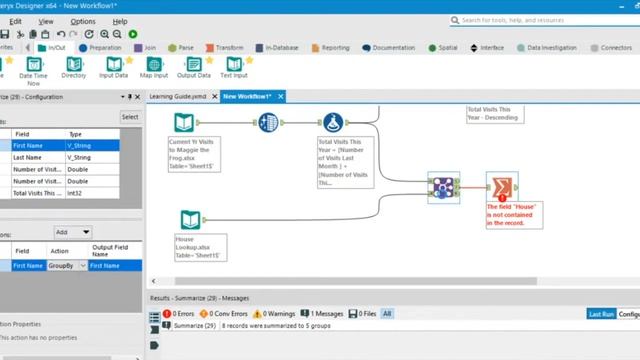The height and width of the screenshot is (360, 640).
Task: Filter results by 0 Conv Errors
Action: [x=224, y=313]
